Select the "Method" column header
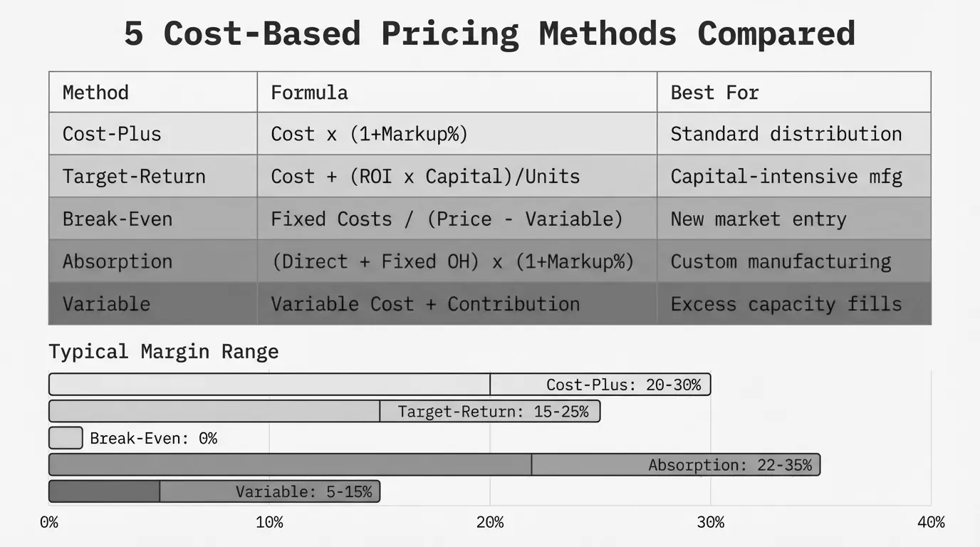This screenshot has height=547, width=980. click(95, 93)
